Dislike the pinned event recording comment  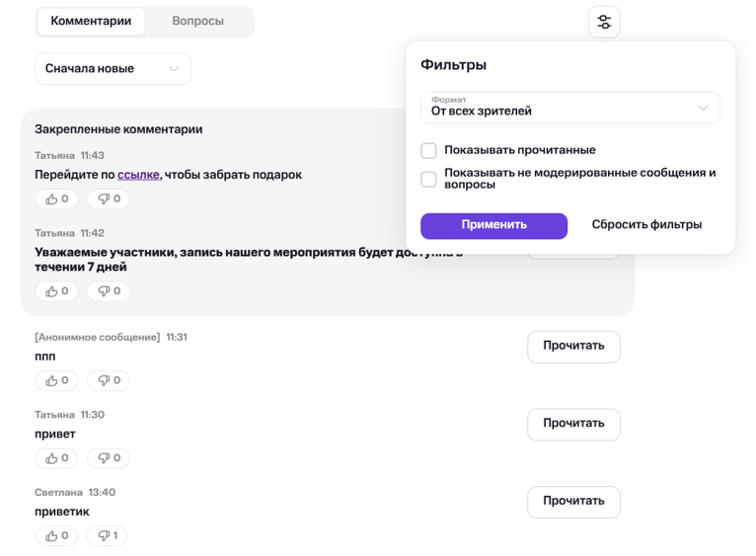(x=109, y=291)
